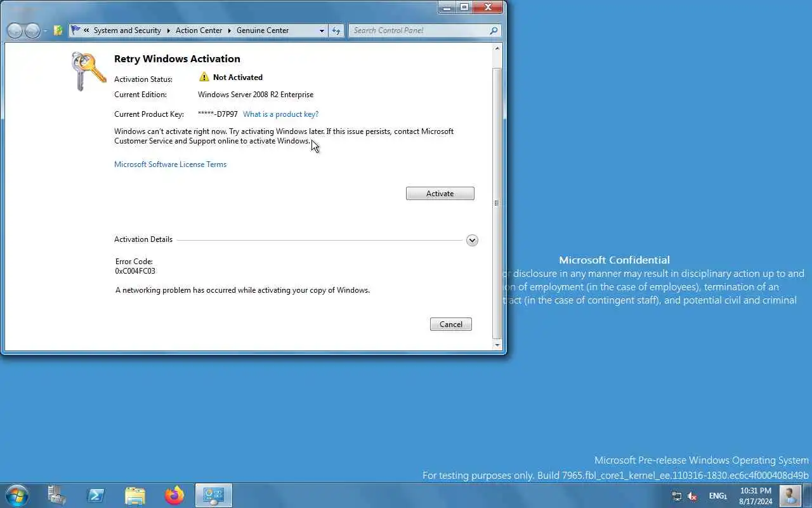Open Microsoft Software License Terms
The image size is (812, 508).
170,164
